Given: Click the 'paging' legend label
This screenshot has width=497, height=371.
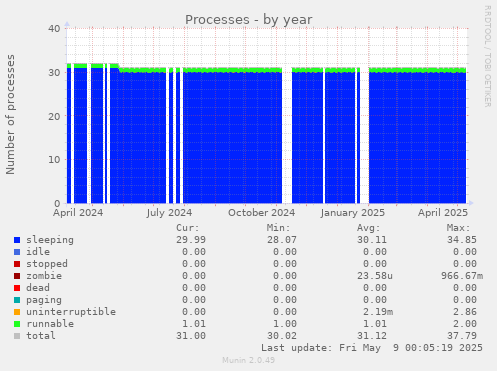Looking at the screenshot, I should 44,300.
